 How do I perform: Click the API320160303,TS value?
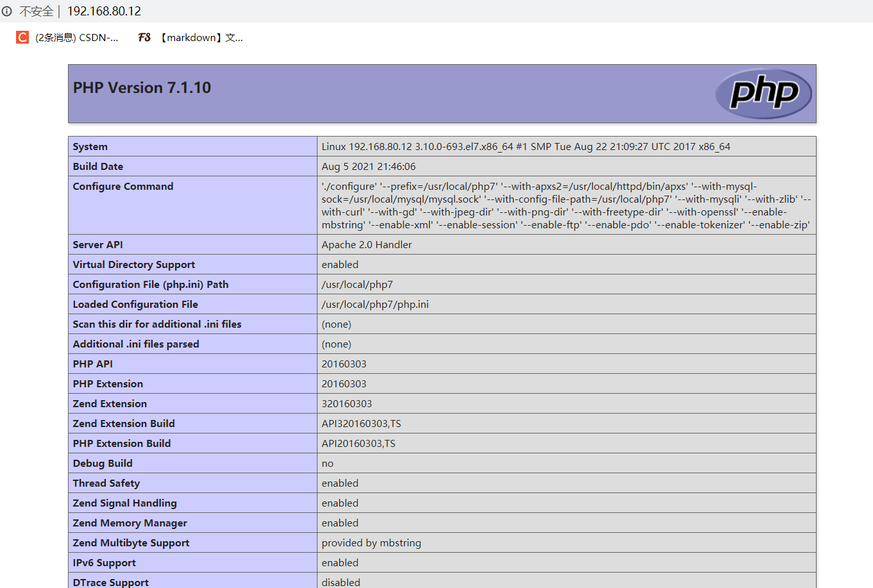coord(362,423)
